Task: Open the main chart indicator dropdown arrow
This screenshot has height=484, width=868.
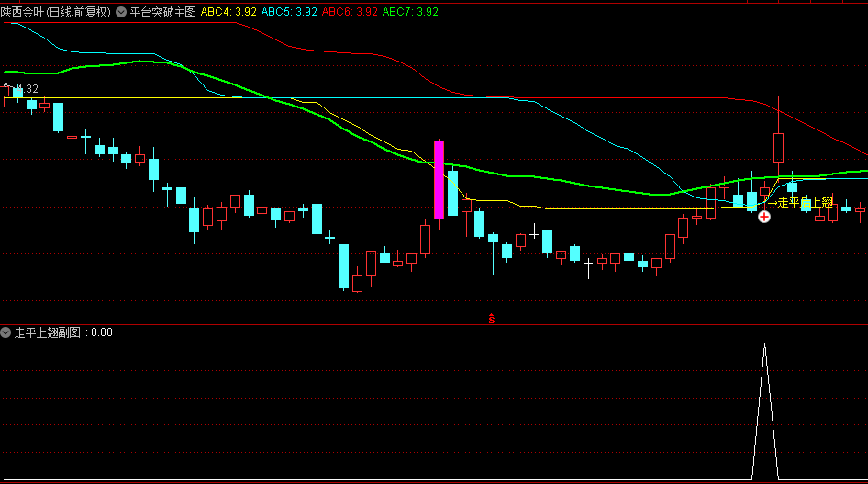Action: 121,12
